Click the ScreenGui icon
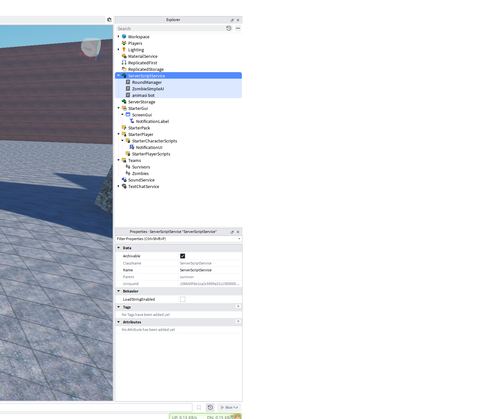This screenshot has height=419, width=500. 128,115
